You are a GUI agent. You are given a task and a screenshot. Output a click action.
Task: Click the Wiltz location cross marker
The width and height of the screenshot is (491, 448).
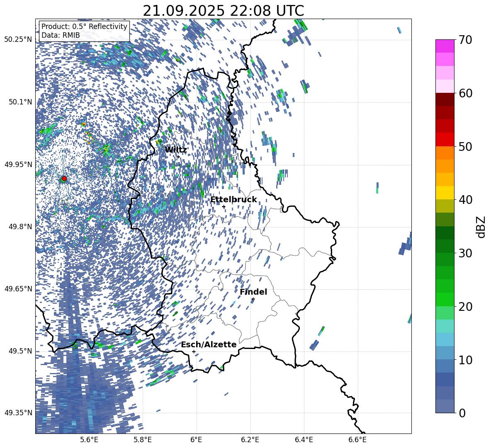[x=178, y=157]
